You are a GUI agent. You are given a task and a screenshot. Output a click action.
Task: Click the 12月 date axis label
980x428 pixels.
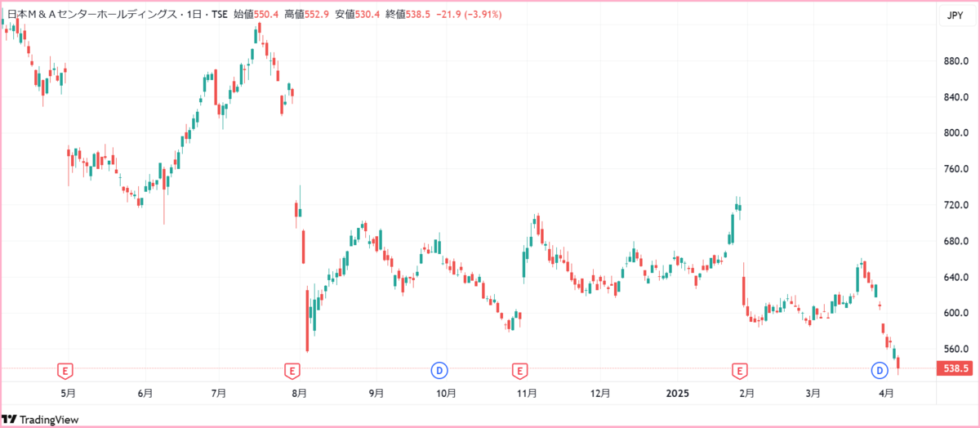click(x=600, y=393)
